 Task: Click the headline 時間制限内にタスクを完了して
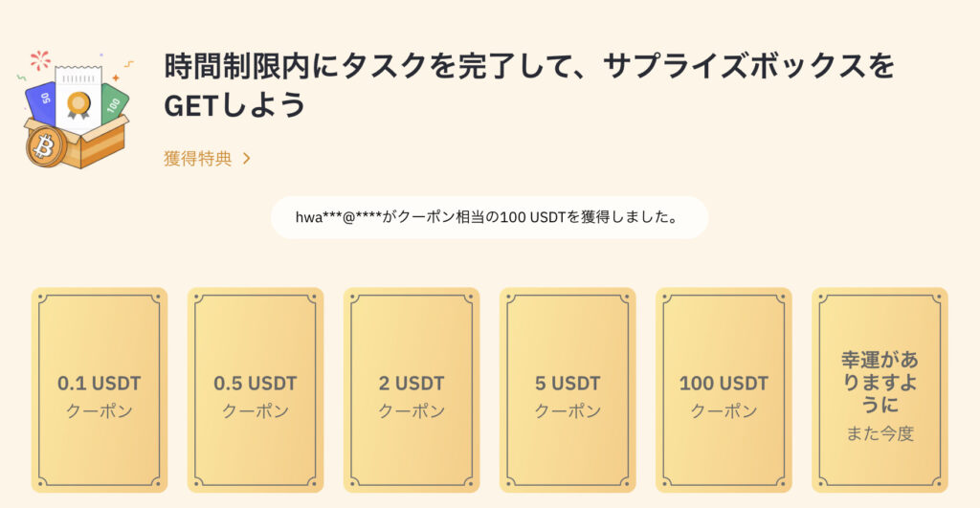[365, 66]
